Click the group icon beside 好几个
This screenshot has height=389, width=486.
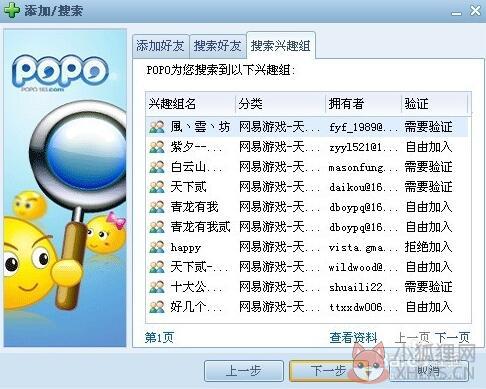[x=157, y=307]
